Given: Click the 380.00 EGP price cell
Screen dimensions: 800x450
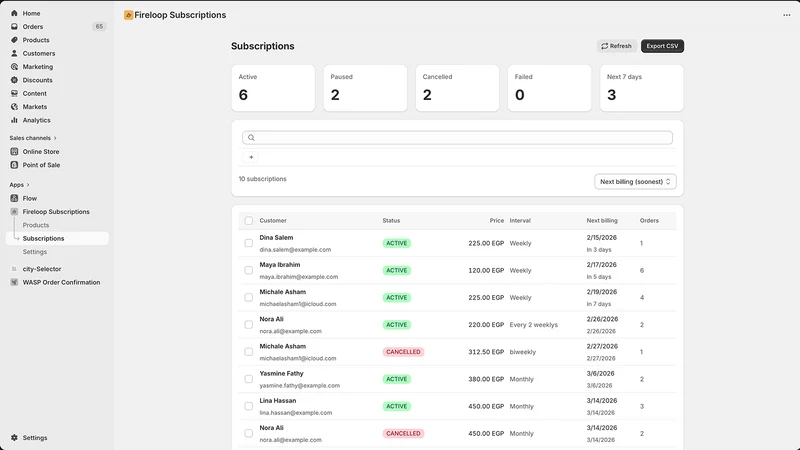Looking at the screenshot, I should point(486,379).
